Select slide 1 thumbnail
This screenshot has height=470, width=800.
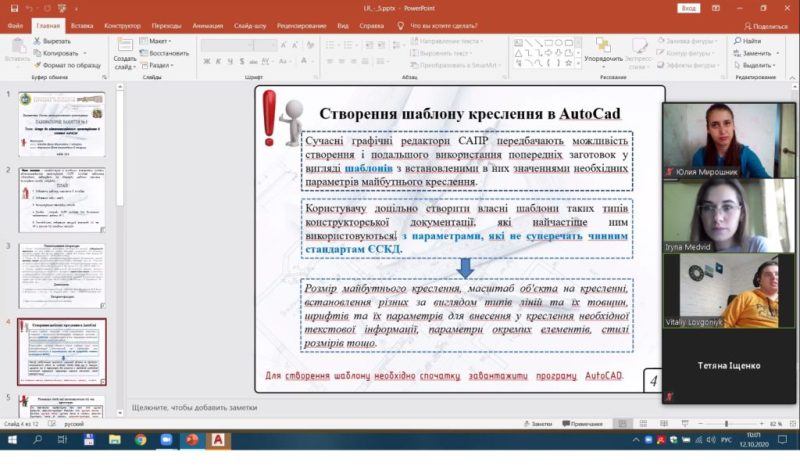(62, 124)
